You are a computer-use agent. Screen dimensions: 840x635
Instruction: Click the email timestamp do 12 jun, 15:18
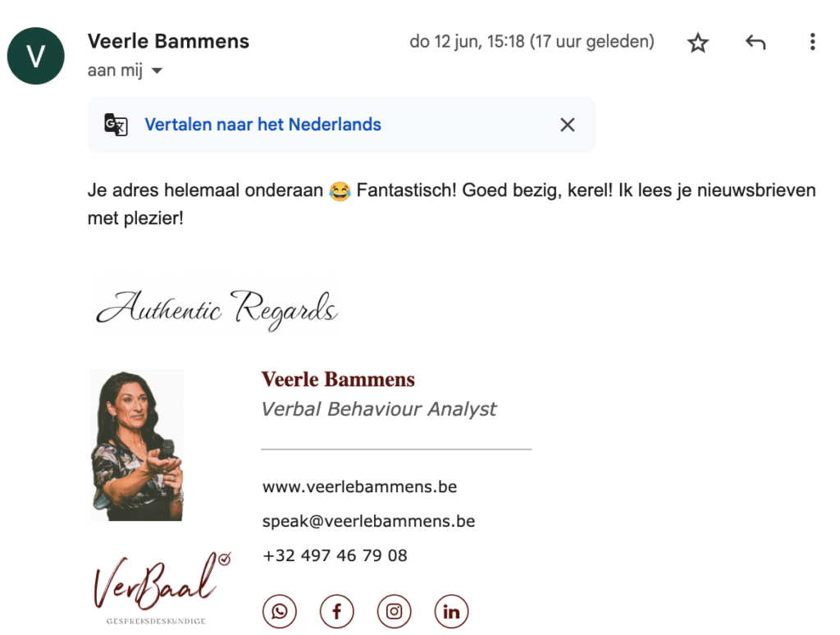click(x=532, y=41)
